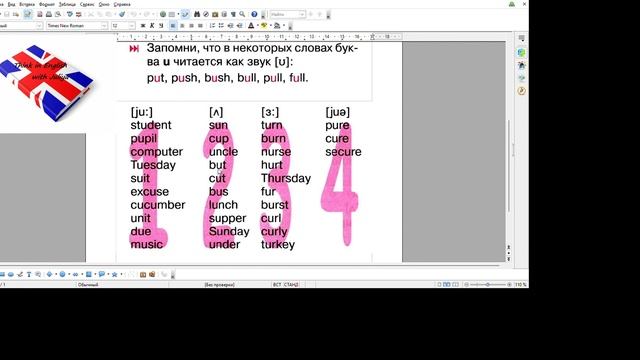This screenshot has height=360, width=640.
Task: Open the sidebar Styles and Formatting icon
Action: (x=521, y=65)
